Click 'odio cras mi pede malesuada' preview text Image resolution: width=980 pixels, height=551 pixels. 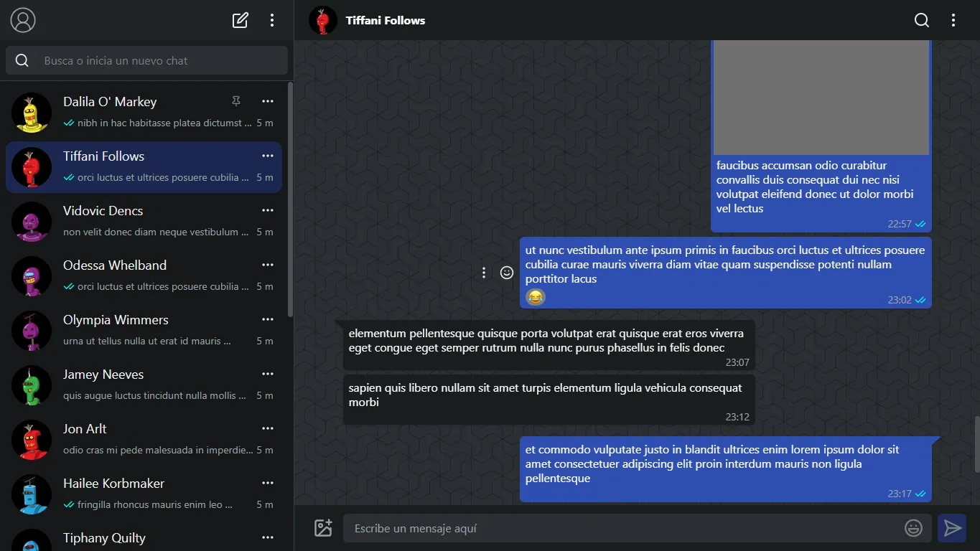(158, 450)
